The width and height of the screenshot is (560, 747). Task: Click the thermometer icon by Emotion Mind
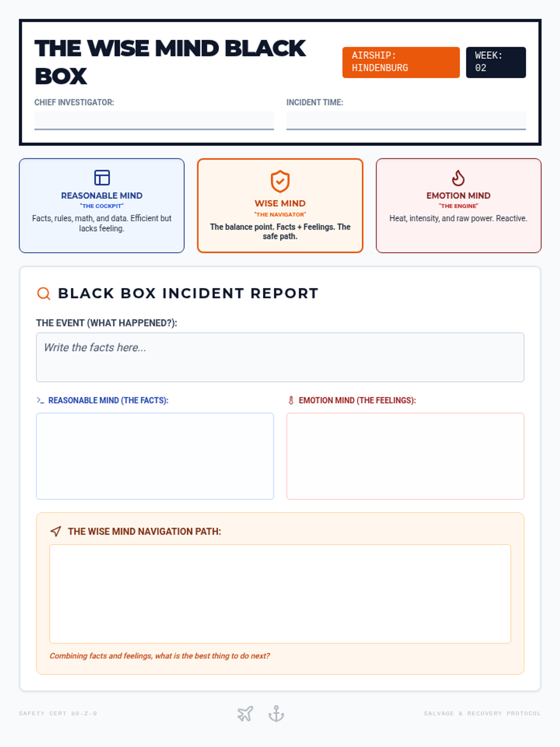291,400
